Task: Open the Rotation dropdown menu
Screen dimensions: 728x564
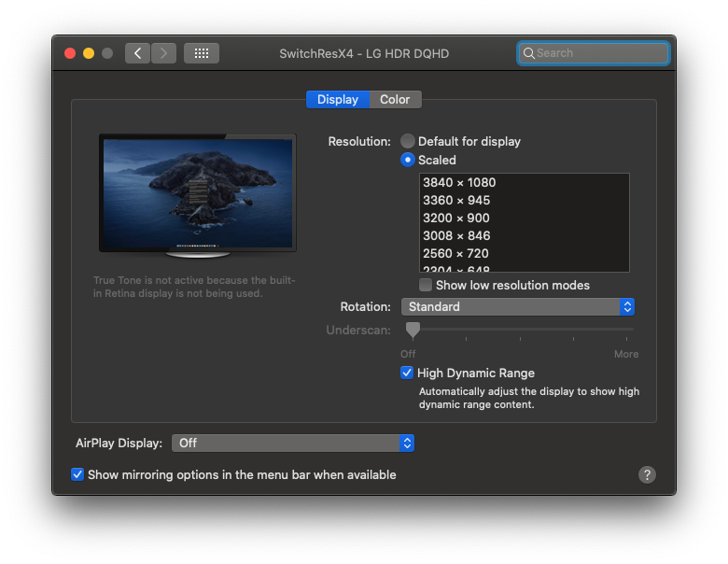Action: [x=518, y=306]
